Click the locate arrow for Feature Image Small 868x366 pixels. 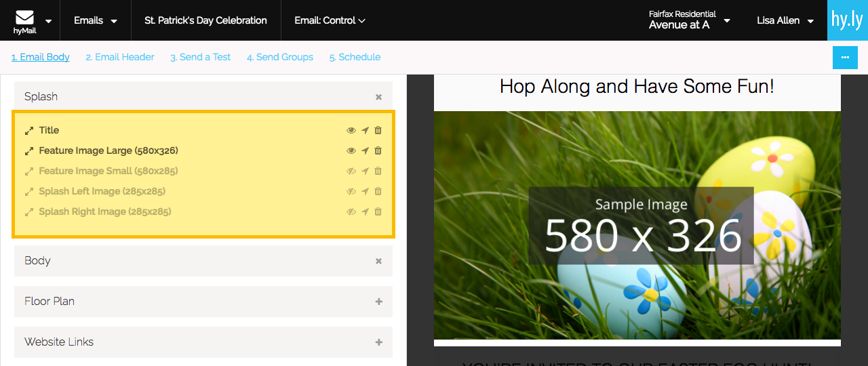click(365, 171)
